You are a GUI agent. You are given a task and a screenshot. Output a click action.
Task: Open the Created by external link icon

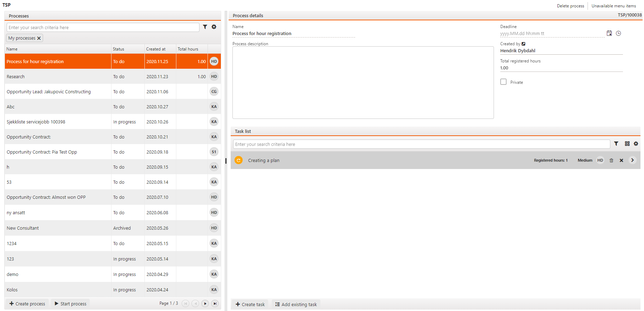pyautogui.click(x=523, y=44)
